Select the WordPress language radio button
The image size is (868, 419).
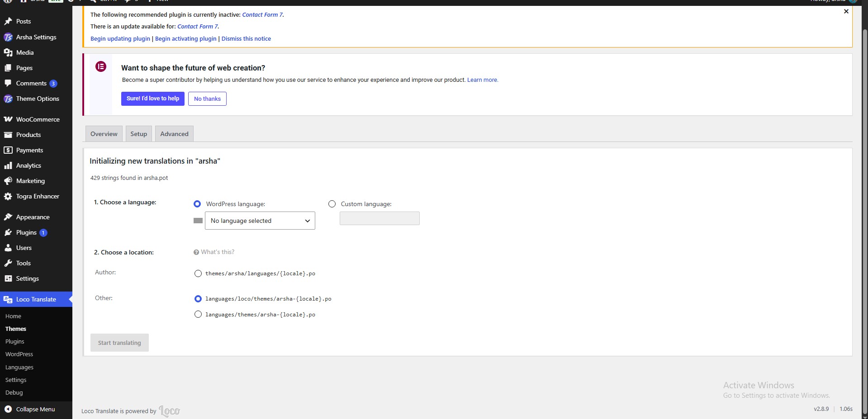[197, 204]
